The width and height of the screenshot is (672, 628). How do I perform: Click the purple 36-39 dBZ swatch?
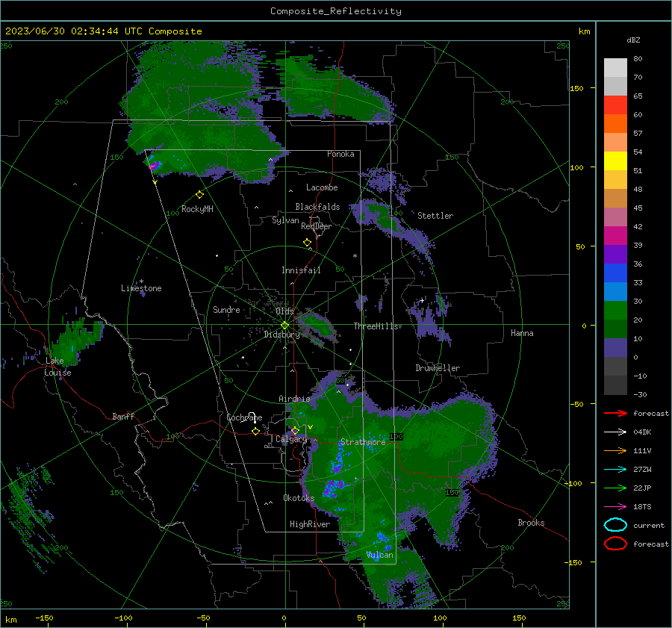pos(615,255)
